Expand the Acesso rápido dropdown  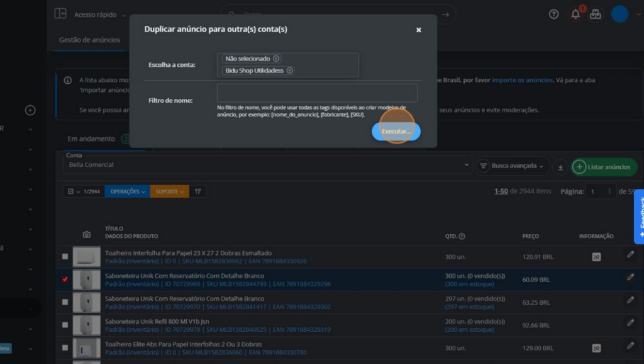point(99,14)
